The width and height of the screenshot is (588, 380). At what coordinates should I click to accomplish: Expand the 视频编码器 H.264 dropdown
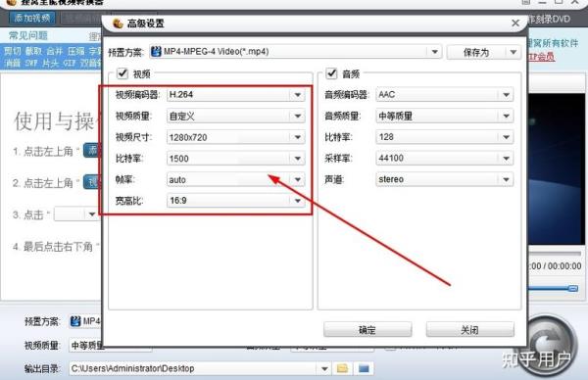coord(235,94)
